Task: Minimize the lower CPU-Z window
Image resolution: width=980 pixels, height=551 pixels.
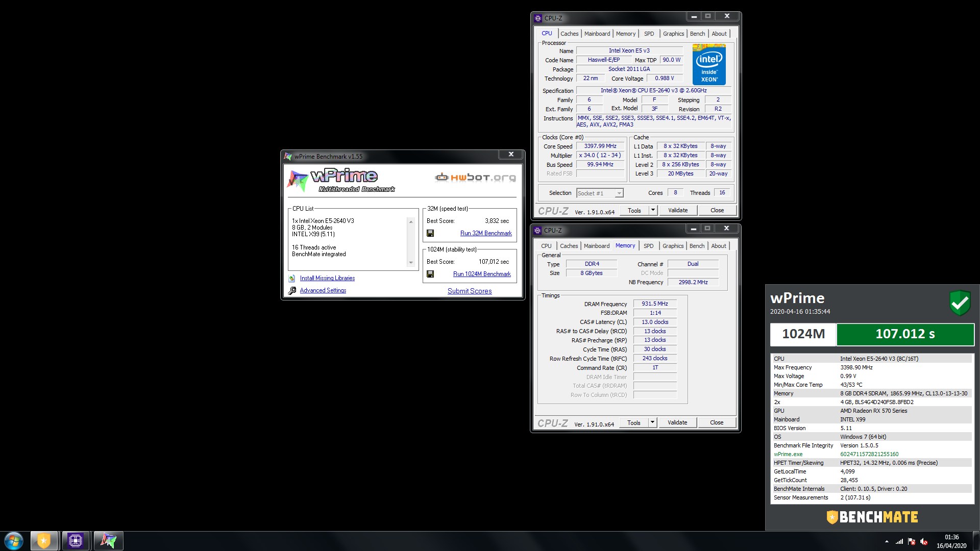Action: (x=693, y=229)
